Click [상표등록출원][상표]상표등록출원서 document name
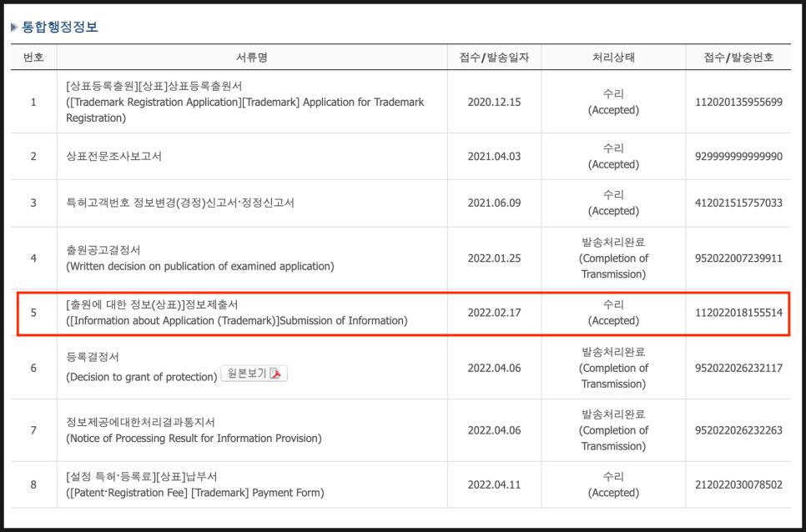The height and width of the screenshot is (532, 806). (x=154, y=86)
